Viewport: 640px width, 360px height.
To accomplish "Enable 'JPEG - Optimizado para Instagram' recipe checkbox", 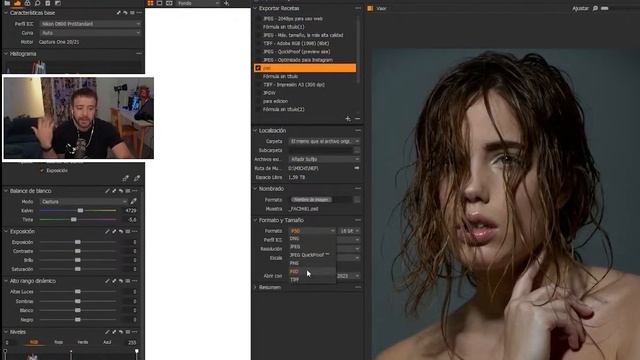I will (x=258, y=60).
